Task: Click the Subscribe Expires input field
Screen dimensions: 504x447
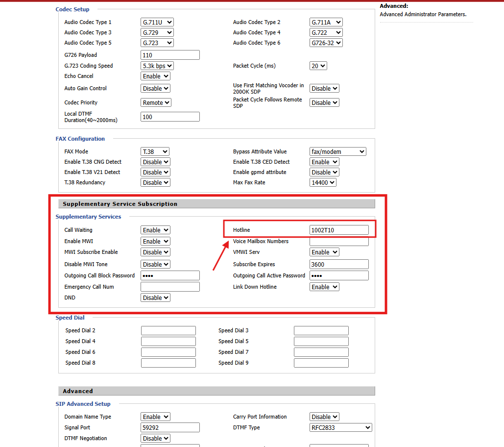Action: pyautogui.click(x=339, y=264)
